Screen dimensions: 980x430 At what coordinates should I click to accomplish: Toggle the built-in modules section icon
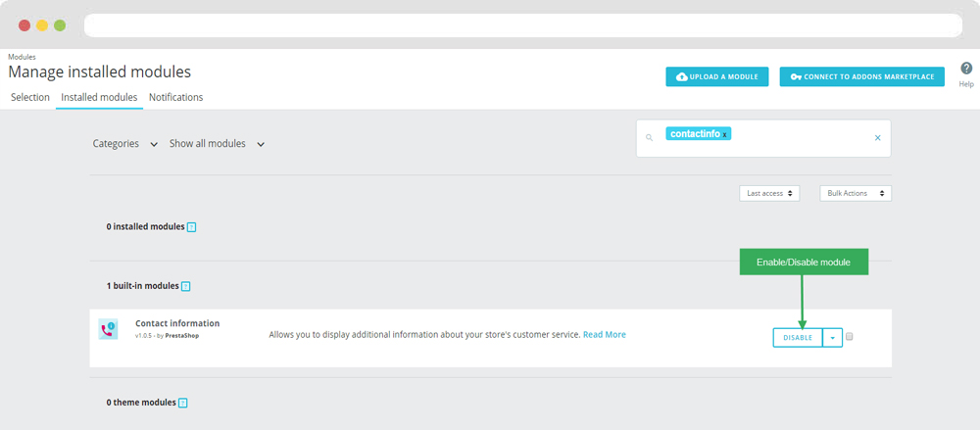(185, 286)
